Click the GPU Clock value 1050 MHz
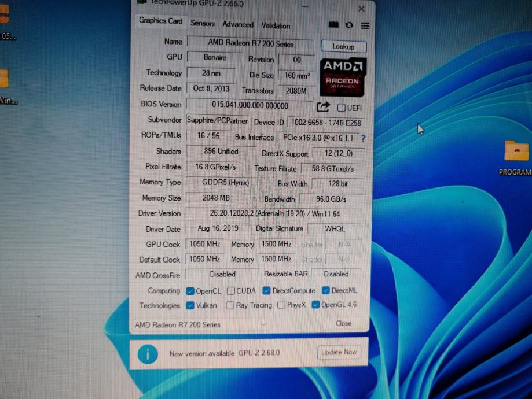The height and width of the screenshot is (399, 532). 204,244
